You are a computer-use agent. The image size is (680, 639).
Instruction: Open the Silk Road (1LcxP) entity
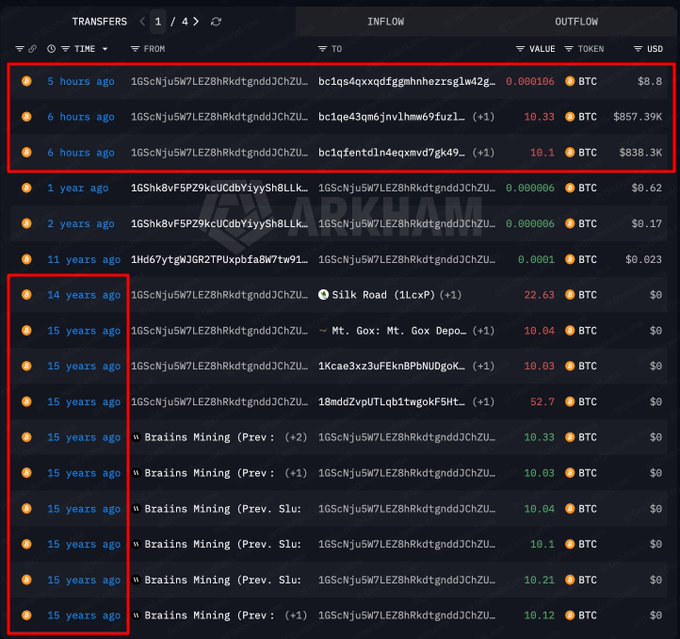[x=383, y=295]
